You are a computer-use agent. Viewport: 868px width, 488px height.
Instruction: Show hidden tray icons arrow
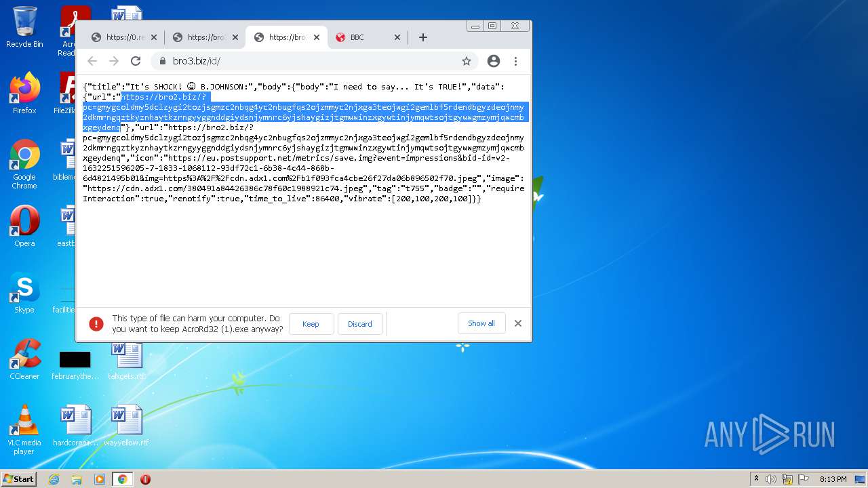click(756, 479)
